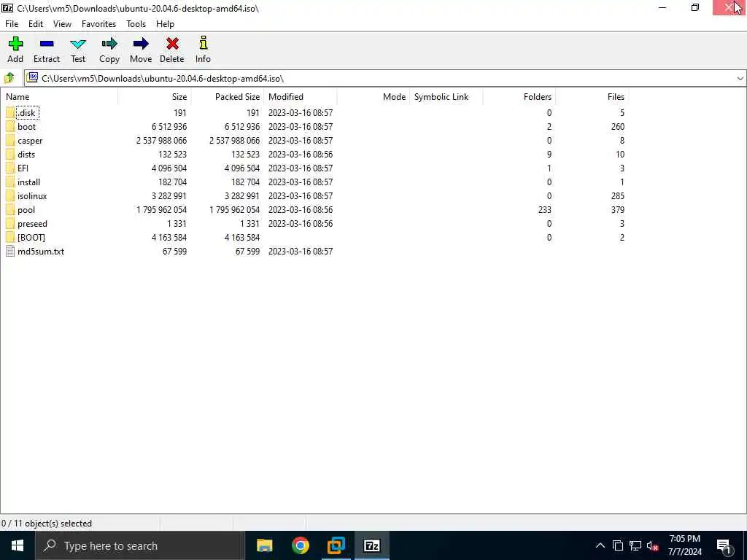Open Google Chrome from the taskbar
Image resolution: width=747 pixels, height=560 pixels.
coord(300,545)
